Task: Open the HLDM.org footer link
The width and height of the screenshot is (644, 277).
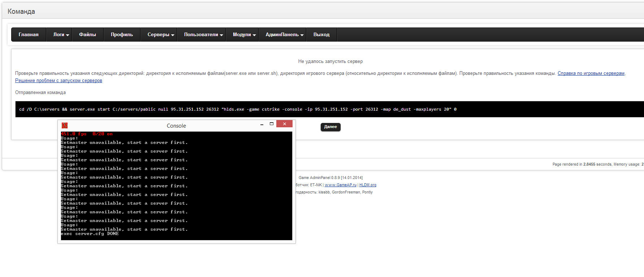Action: coord(368,185)
